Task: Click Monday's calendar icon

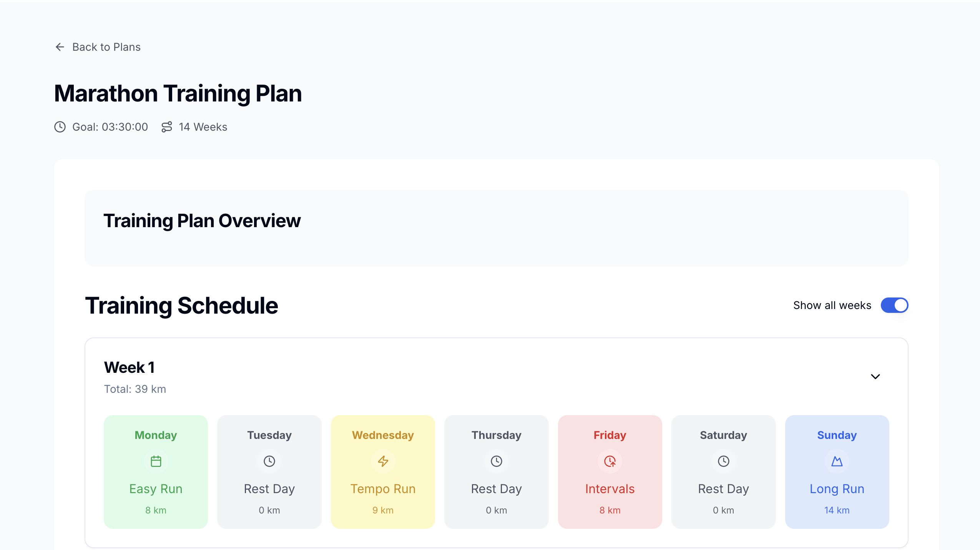Action: pos(156,461)
